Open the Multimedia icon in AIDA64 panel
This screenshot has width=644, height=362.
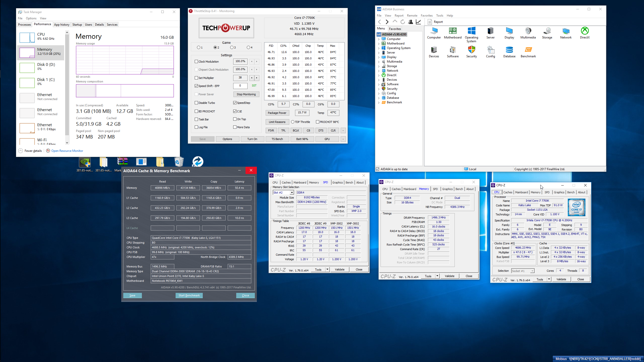pyautogui.click(x=528, y=31)
